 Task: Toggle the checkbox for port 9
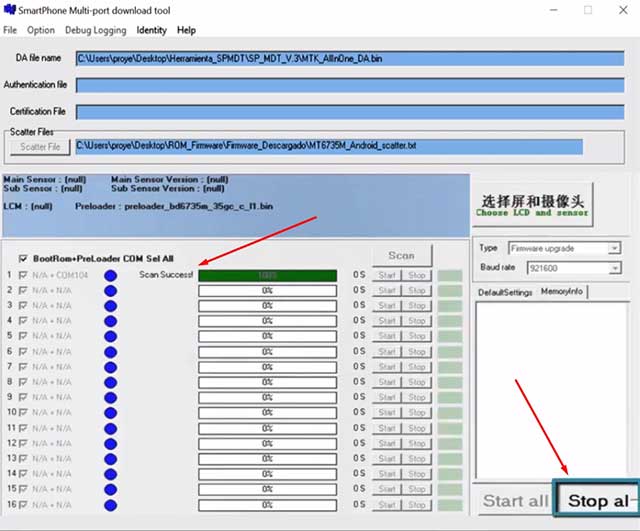(x=23, y=397)
